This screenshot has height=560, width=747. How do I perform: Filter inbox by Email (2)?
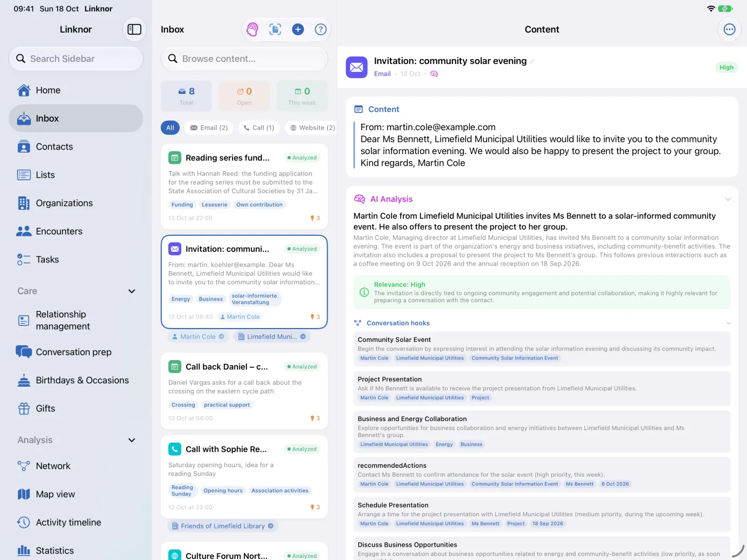tap(209, 128)
